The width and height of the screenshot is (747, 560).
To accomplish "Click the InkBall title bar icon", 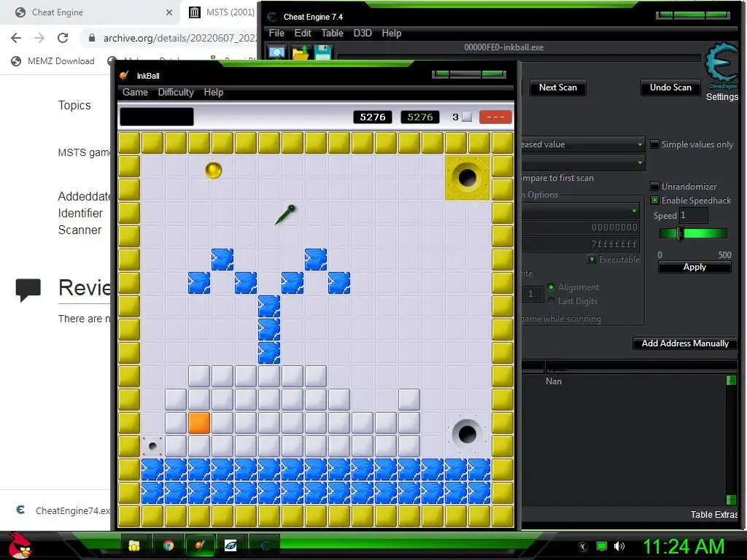I will click(124, 75).
